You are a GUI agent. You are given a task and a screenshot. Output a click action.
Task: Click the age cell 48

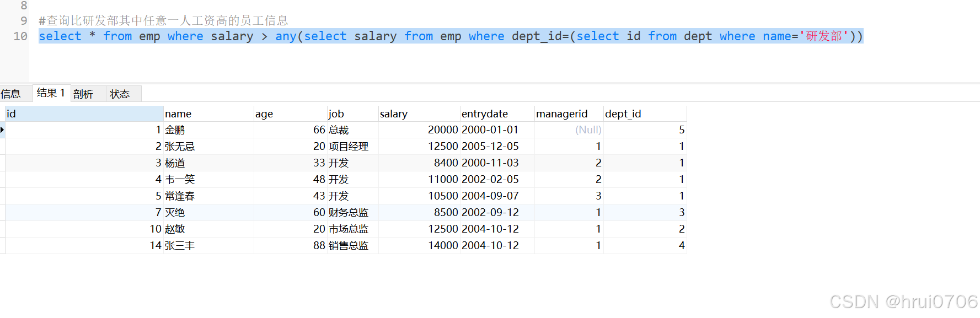coord(291,180)
